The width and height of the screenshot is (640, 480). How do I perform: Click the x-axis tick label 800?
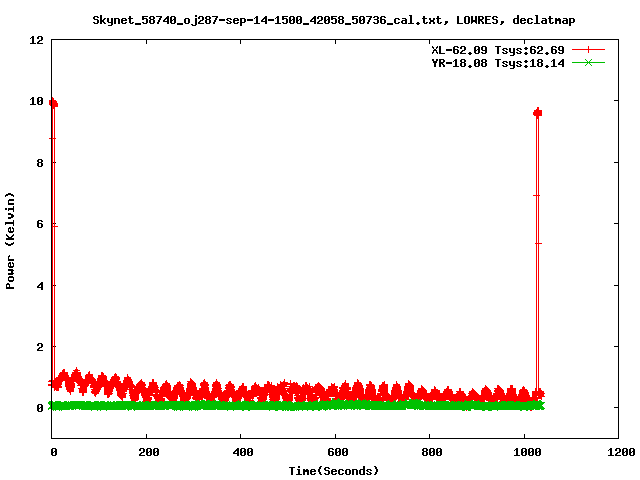point(431,452)
